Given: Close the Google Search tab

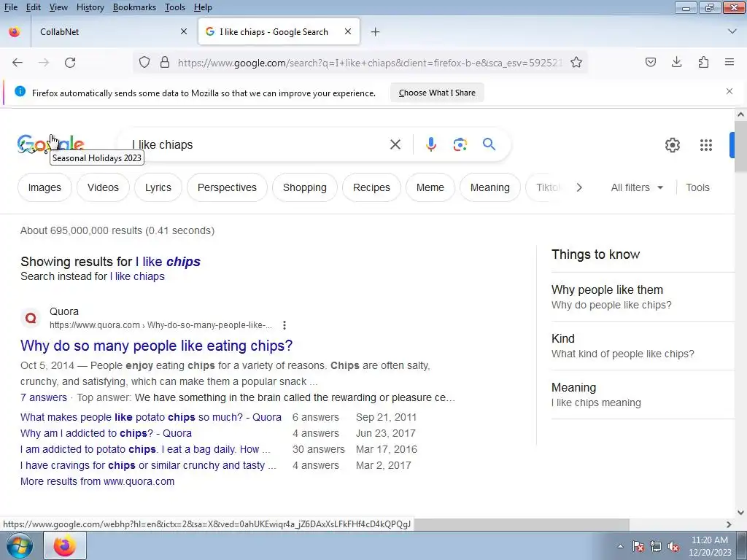Looking at the screenshot, I should (x=348, y=31).
